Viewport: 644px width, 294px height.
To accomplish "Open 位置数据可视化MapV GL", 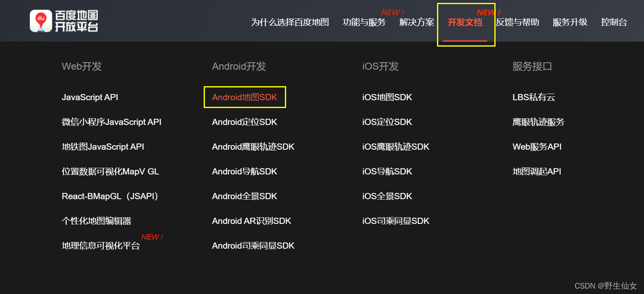I will tap(110, 172).
